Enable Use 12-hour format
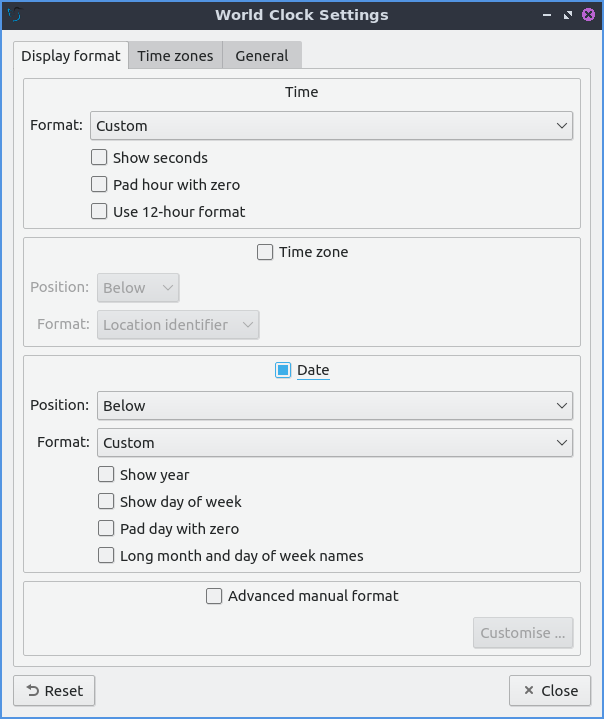 click(x=99, y=212)
